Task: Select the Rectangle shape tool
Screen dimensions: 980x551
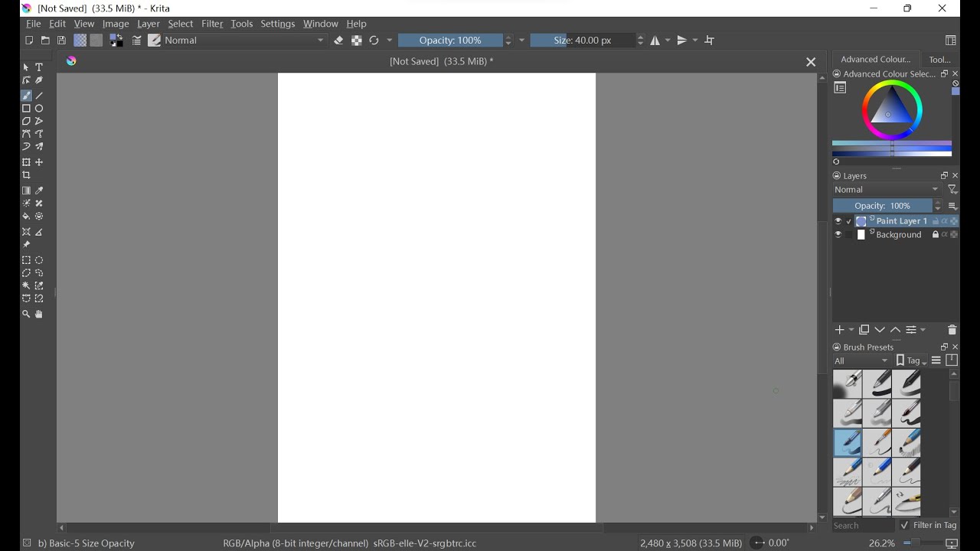Action: click(x=27, y=109)
